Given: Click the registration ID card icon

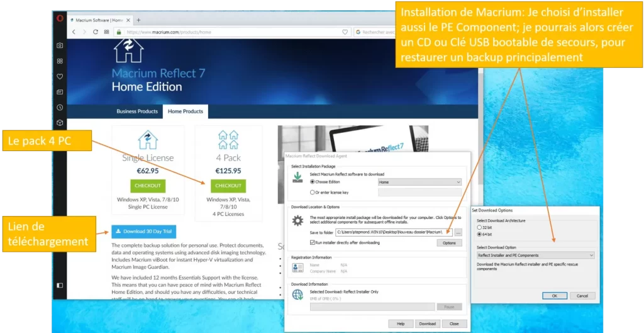Looking at the screenshot, I should point(297,268).
